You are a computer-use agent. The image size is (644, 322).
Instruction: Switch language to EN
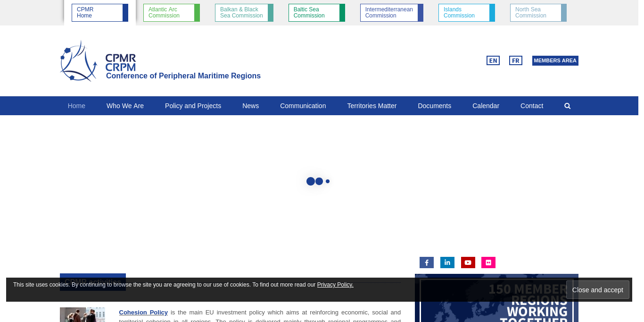tap(493, 60)
